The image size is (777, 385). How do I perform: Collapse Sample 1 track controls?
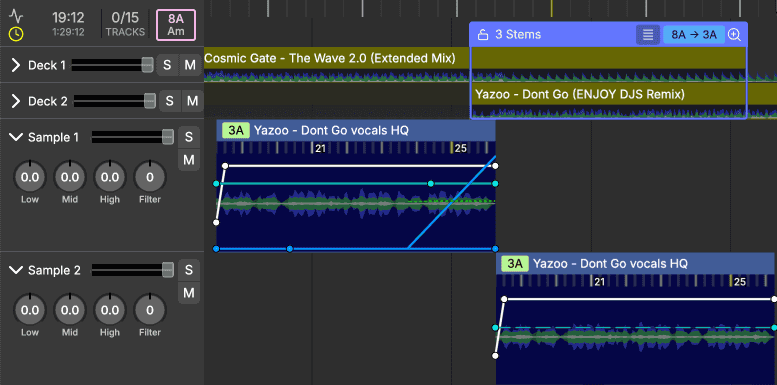click(x=16, y=137)
